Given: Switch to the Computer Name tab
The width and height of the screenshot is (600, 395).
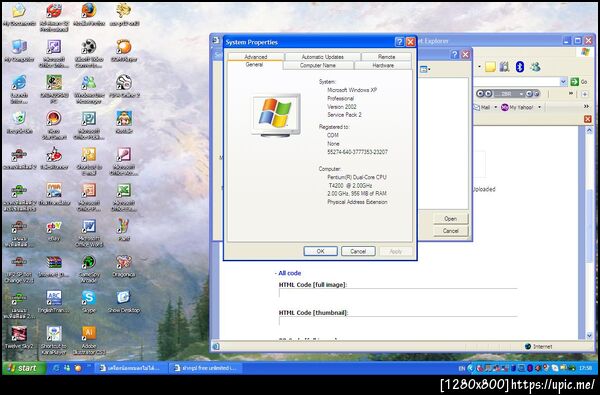Looking at the screenshot, I should (318, 65).
